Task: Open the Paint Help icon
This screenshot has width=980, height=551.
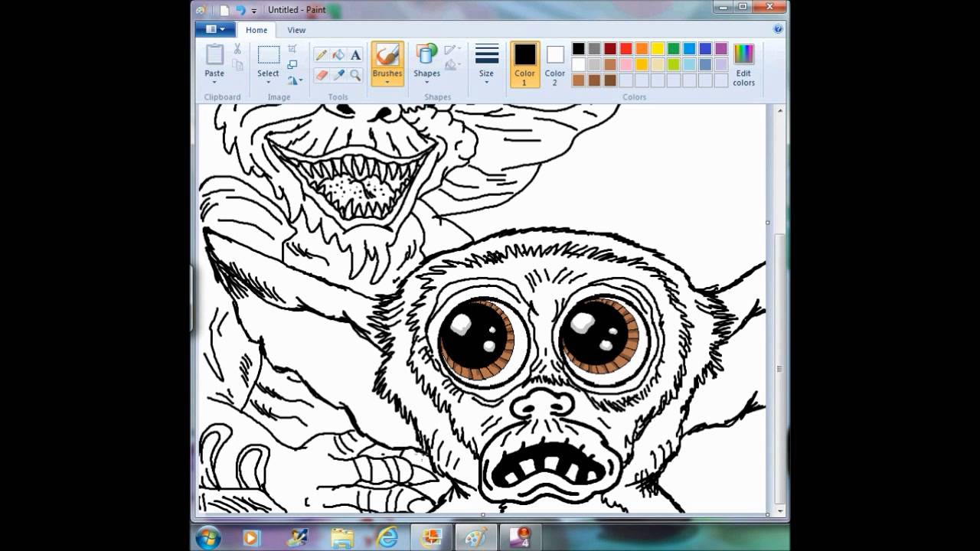Action: tap(778, 29)
